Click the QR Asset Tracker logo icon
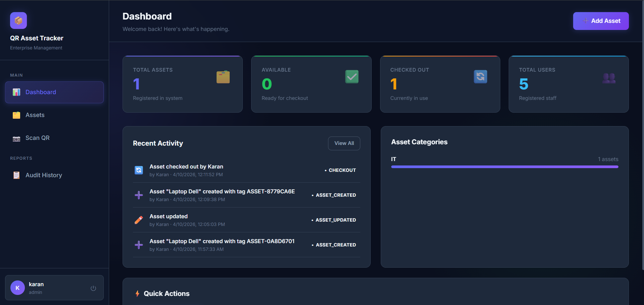This screenshot has height=305, width=644. [18, 21]
